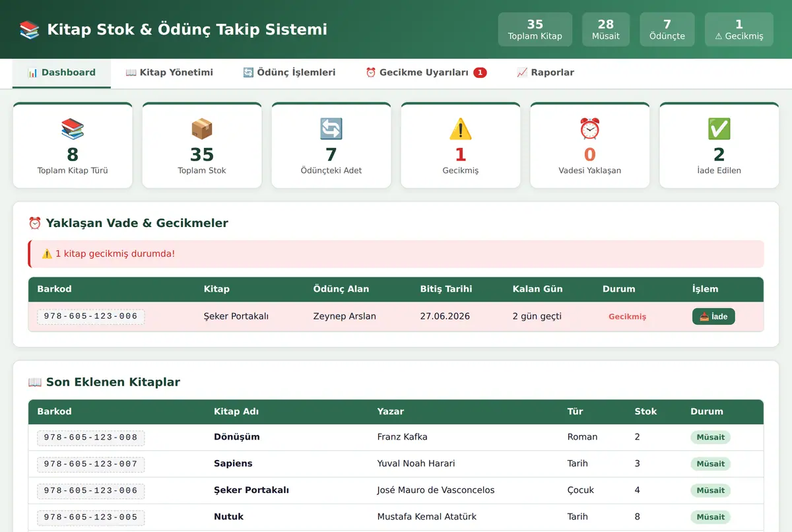
Task: Click Müsait badge in Nutuk row
Action: [710, 517]
